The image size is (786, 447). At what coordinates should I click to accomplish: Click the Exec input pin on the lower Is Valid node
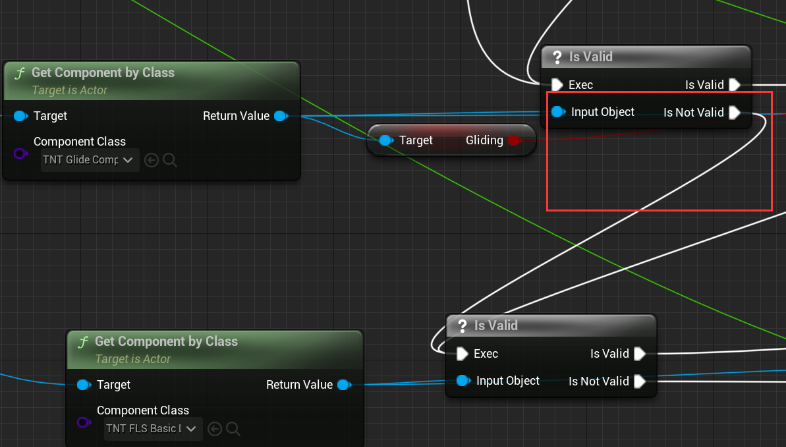tap(462, 354)
